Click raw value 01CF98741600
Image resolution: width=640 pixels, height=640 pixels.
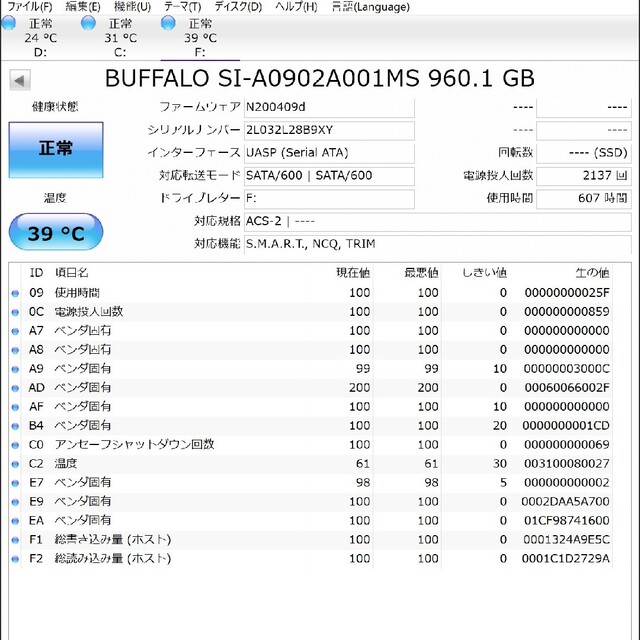[x=567, y=520]
